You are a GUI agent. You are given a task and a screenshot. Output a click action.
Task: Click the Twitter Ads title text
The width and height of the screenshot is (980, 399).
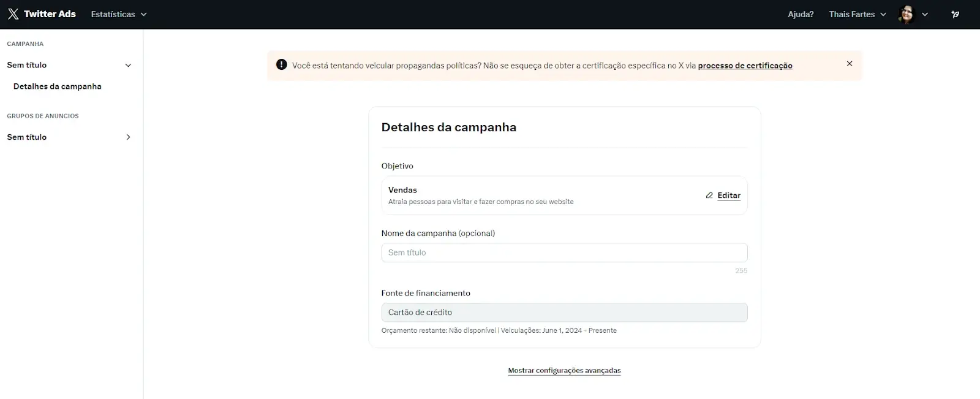(x=50, y=14)
